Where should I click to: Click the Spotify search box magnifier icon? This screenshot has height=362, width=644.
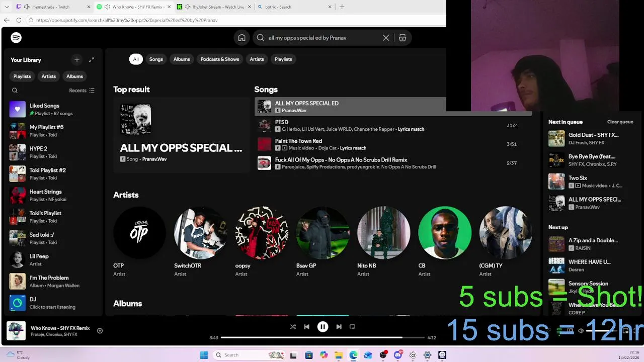coord(261,38)
